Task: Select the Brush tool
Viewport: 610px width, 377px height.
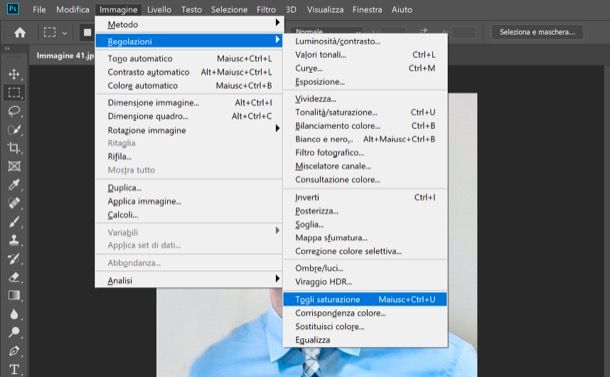Action: pyautogui.click(x=14, y=221)
